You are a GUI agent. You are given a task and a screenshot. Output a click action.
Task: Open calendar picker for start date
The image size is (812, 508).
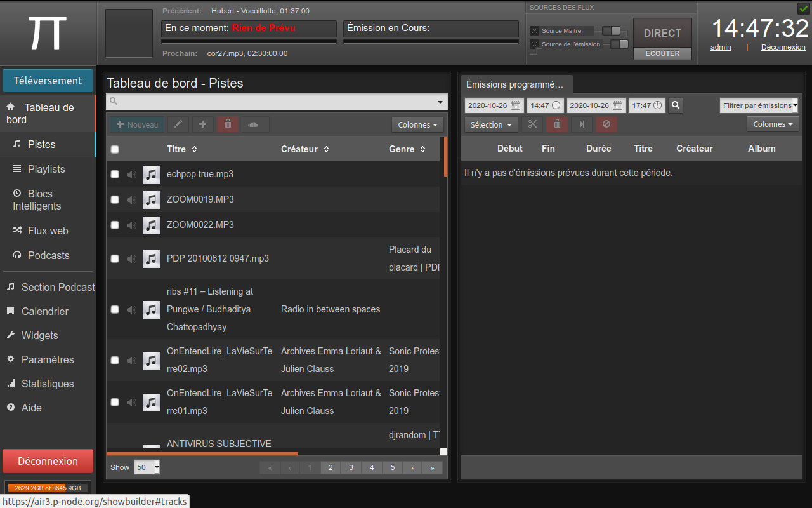tap(515, 105)
